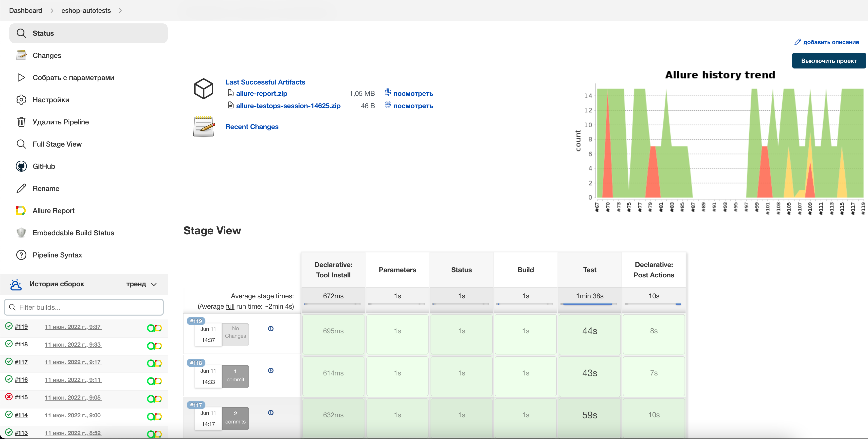Expand the тренд dropdown chevron
Viewport: 868px width, 439px height.
[154, 285]
